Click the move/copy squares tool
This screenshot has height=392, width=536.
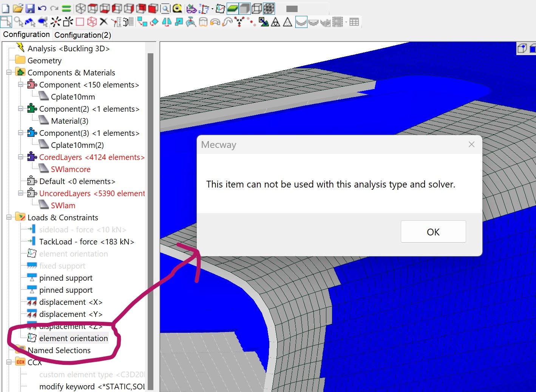[142, 22]
